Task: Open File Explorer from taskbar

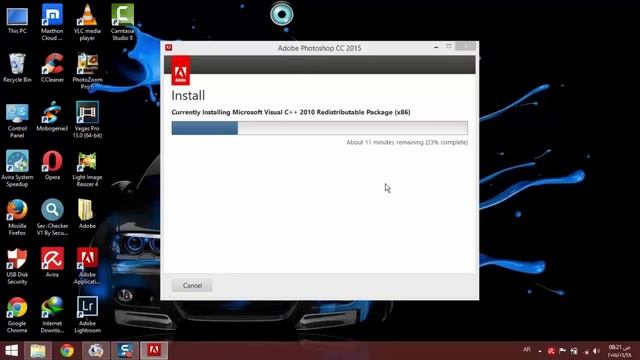Action: [38, 351]
